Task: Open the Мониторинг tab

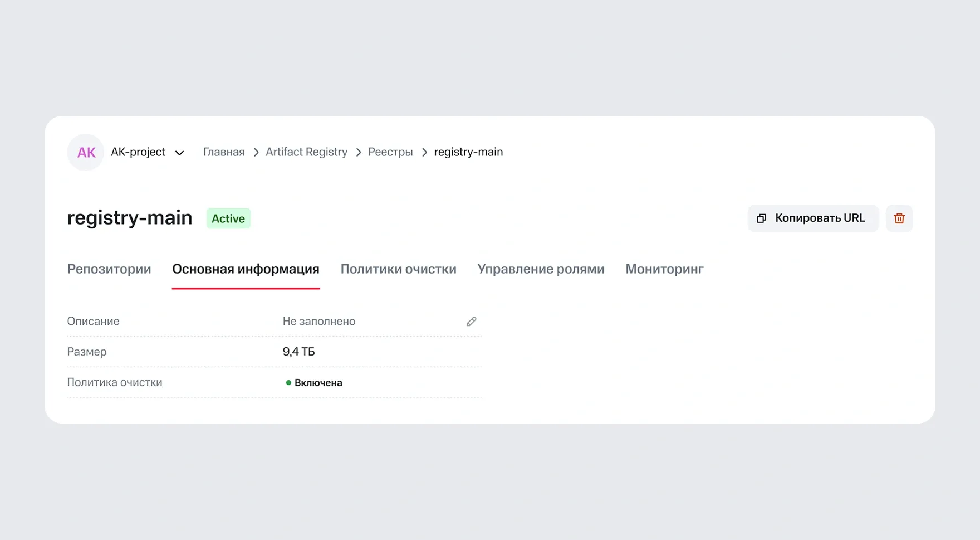Action: click(664, 269)
